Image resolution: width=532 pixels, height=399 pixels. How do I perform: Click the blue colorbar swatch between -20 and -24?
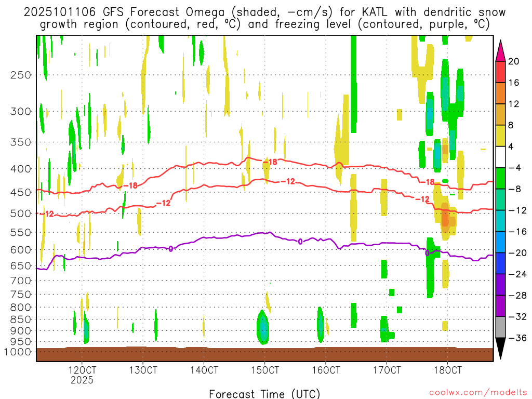(x=500, y=263)
